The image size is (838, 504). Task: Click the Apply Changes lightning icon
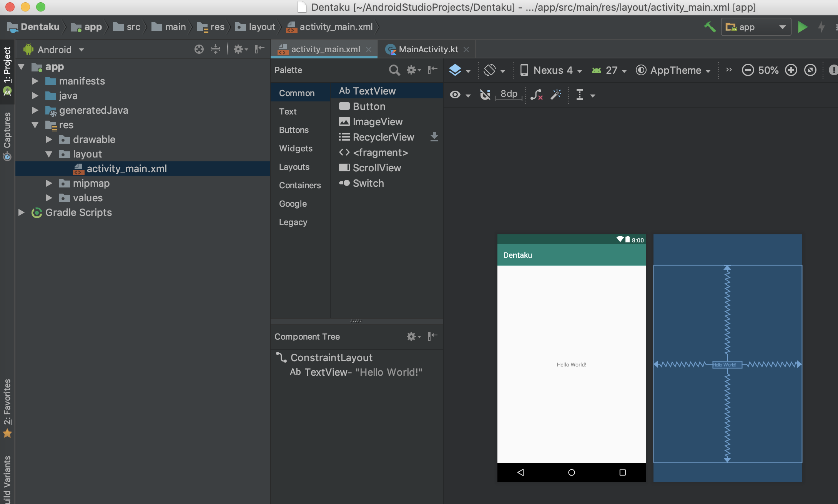pos(821,27)
